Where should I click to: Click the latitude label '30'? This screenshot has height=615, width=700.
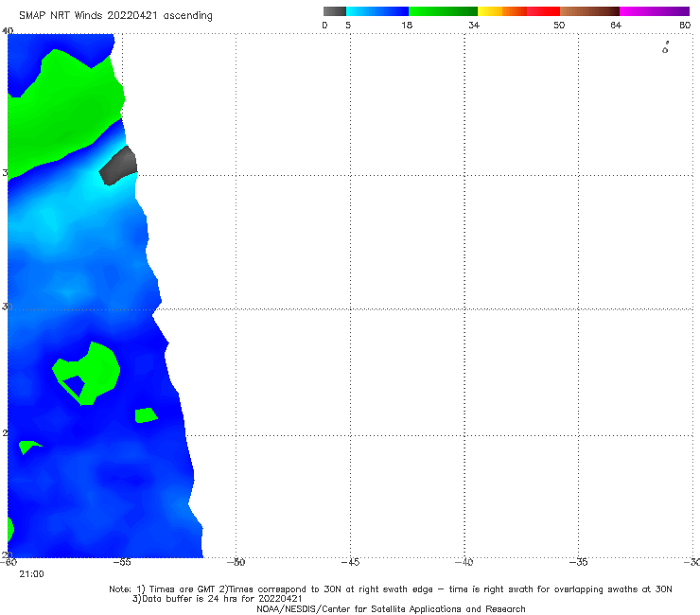7,307
